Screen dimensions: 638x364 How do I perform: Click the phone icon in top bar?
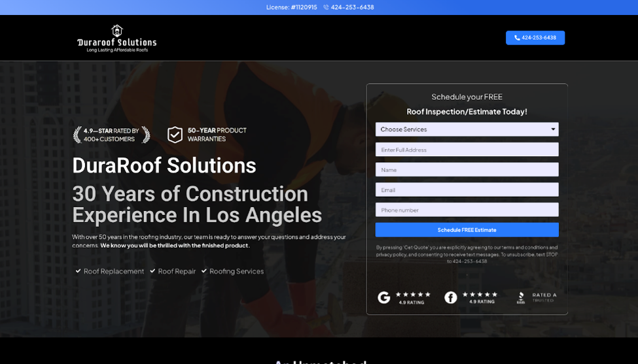(x=326, y=7)
